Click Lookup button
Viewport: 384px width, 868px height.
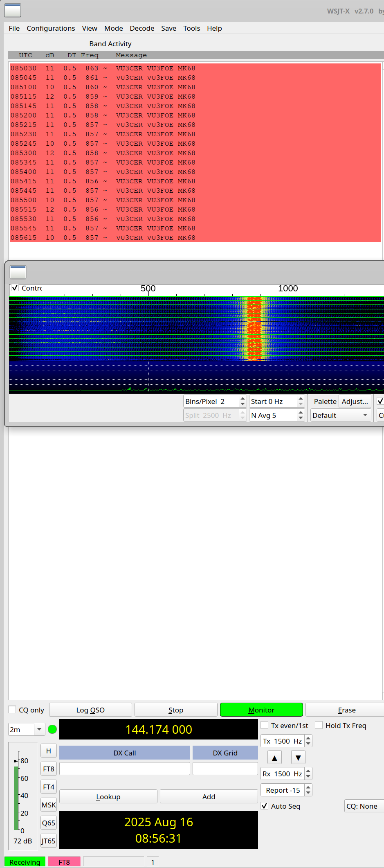108,796
